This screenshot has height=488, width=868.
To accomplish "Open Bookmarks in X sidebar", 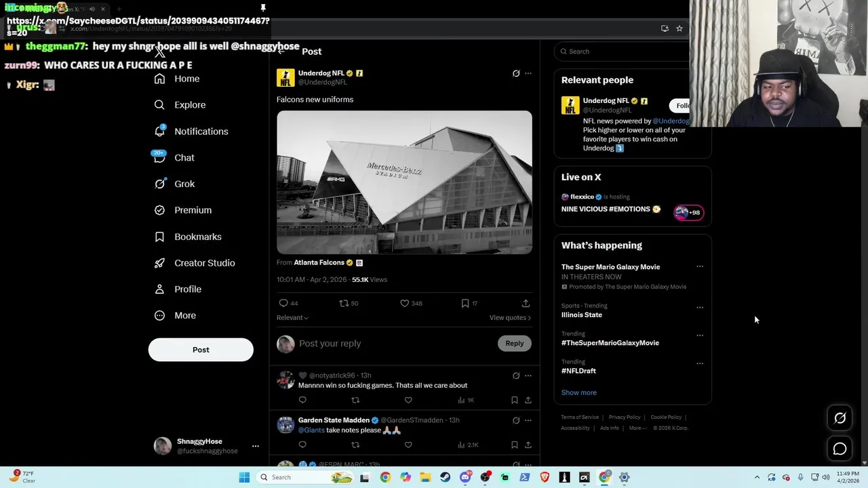I will click(x=188, y=237).
